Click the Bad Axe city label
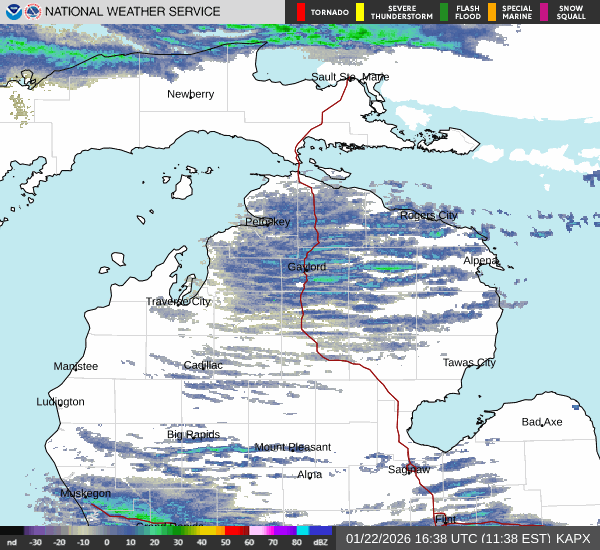Viewport: 600px width, 550px height. click(542, 422)
